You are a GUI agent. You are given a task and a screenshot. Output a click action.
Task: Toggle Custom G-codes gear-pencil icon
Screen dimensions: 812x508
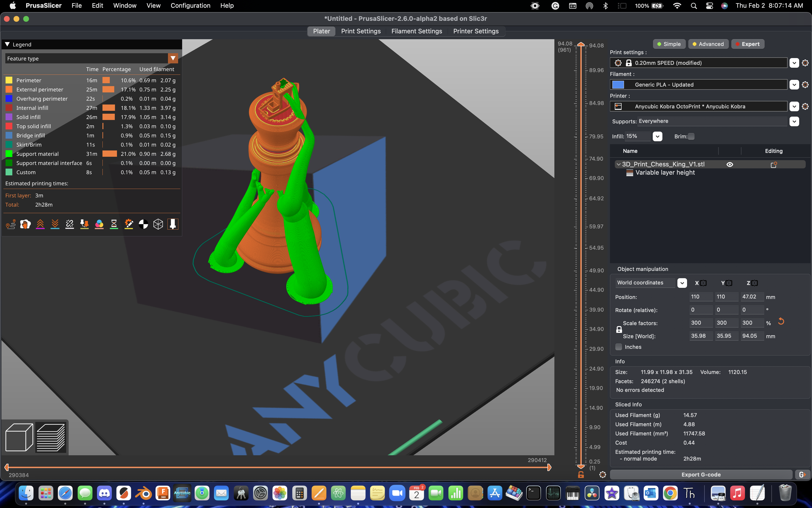click(x=129, y=224)
